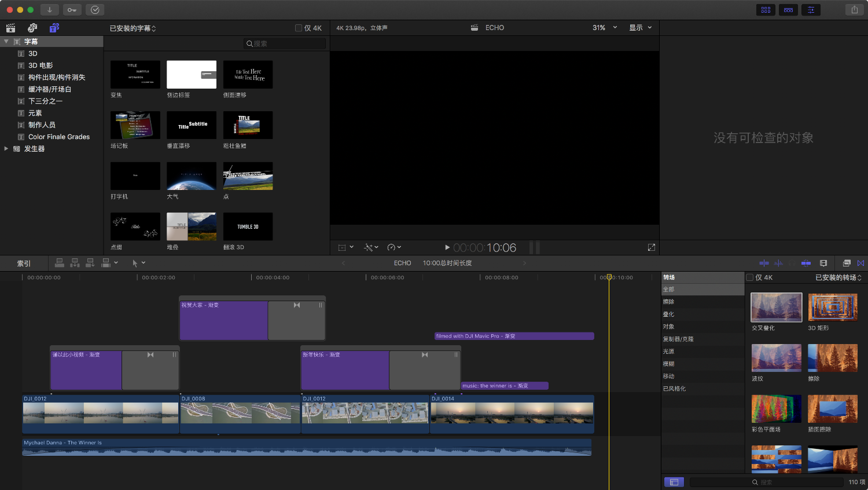Select the 彩色平面场 transition thumbnail
Image resolution: width=868 pixels, height=490 pixels.
(x=777, y=409)
